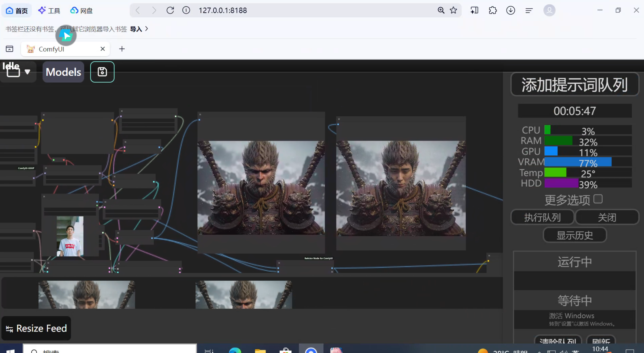The height and width of the screenshot is (353, 644).
Task: Open the 首页 home shortcut
Action: (x=17, y=10)
